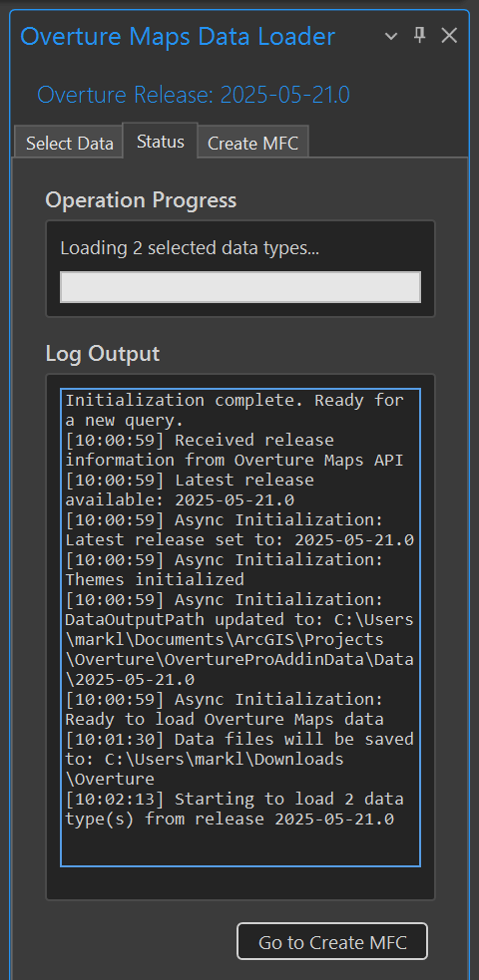The height and width of the screenshot is (980, 479).
Task: Click the 'Latest release available' log line
Action: [x=190, y=490]
